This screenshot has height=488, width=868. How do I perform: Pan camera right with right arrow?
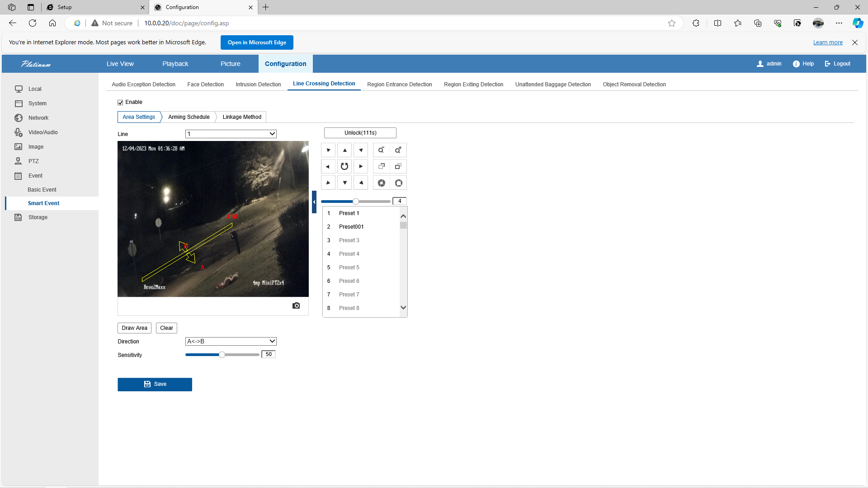(x=361, y=166)
